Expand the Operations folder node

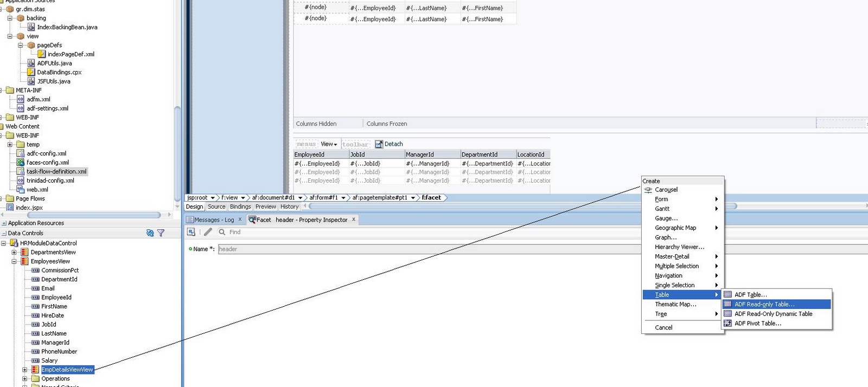(x=24, y=379)
